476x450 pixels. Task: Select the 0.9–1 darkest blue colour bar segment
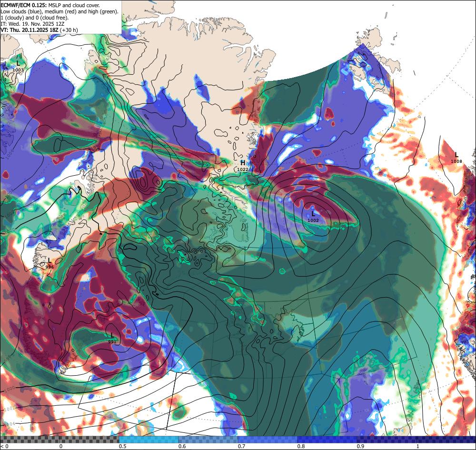click(x=387, y=440)
